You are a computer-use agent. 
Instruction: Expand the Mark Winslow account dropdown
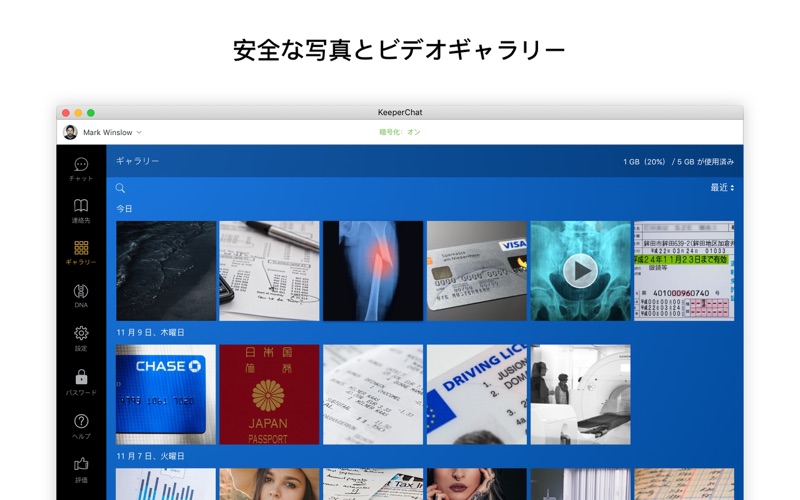[x=139, y=132]
